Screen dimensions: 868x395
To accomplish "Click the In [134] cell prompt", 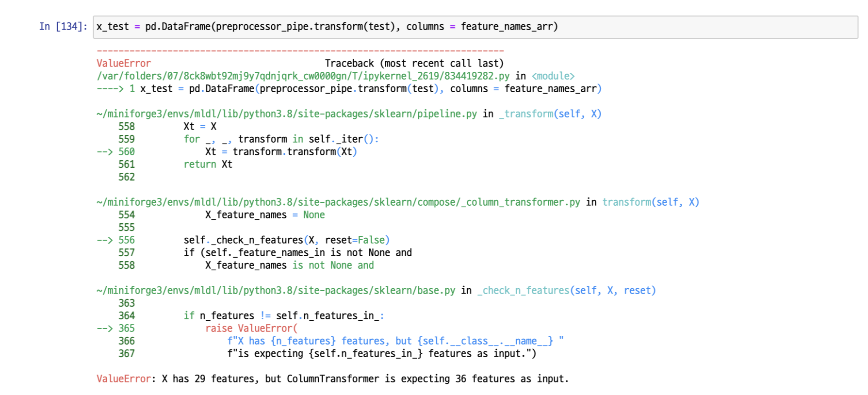I will click(x=63, y=27).
